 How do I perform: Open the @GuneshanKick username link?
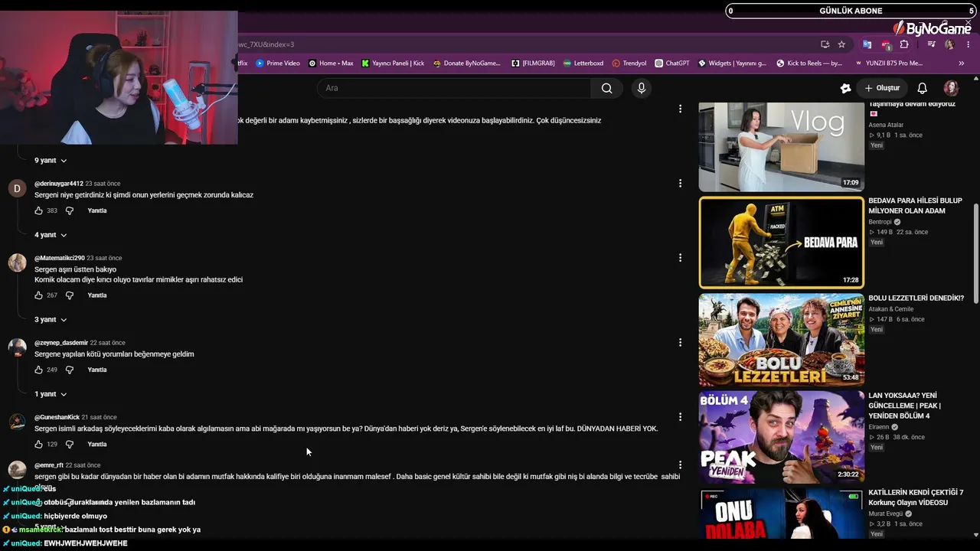coord(57,417)
